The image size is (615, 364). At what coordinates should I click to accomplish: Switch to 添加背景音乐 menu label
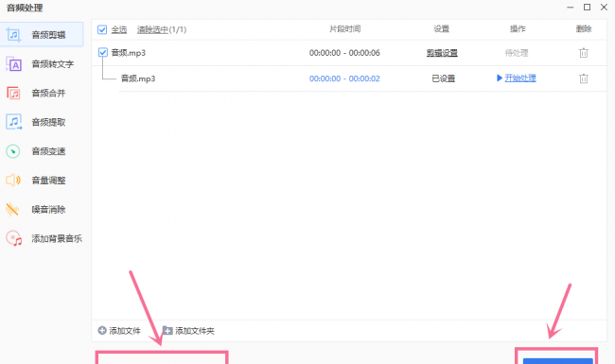pyautogui.click(x=57, y=238)
